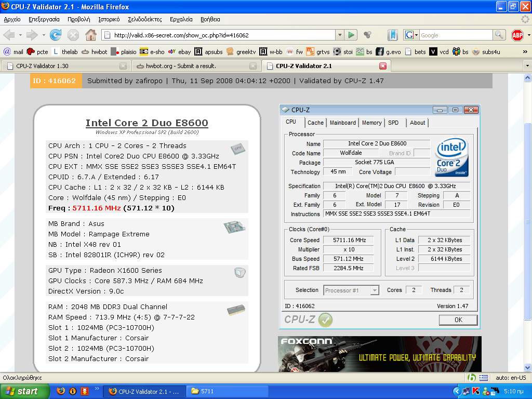Image resolution: width=532 pixels, height=399 pixels.
Task: Open the subs4u bookmark
Action: pyautogui.click(x=486, y=52)
